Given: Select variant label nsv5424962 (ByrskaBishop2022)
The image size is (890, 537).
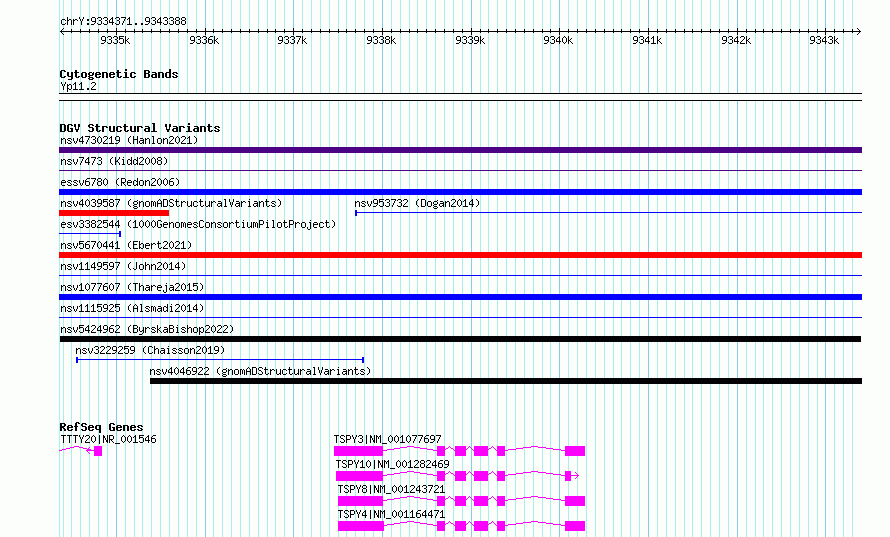Looking at the screenshot, I should [147, 329].
